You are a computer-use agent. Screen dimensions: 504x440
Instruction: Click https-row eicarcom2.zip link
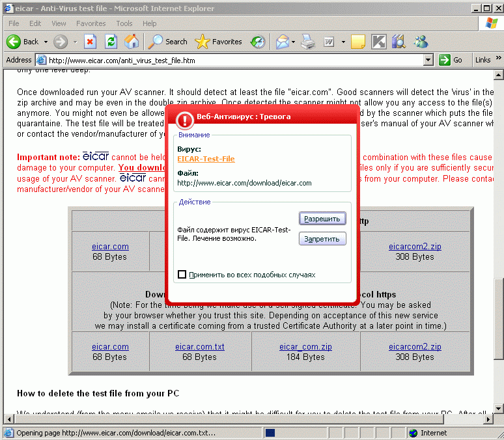coord(415,347)
